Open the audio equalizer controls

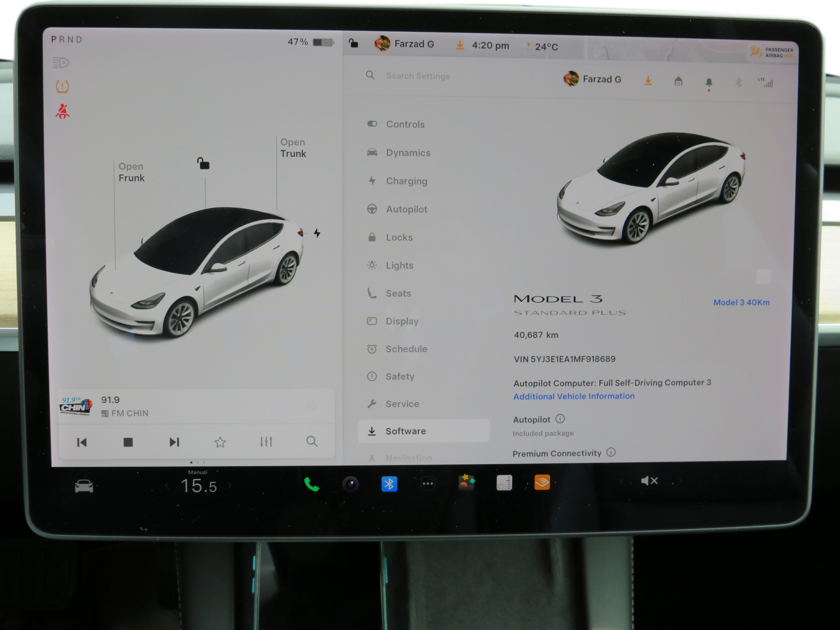click(x=266, y=442)
